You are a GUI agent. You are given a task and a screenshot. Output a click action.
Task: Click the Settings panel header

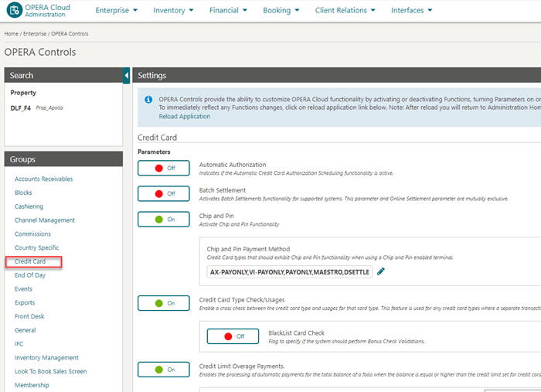[x=337, y=75]
